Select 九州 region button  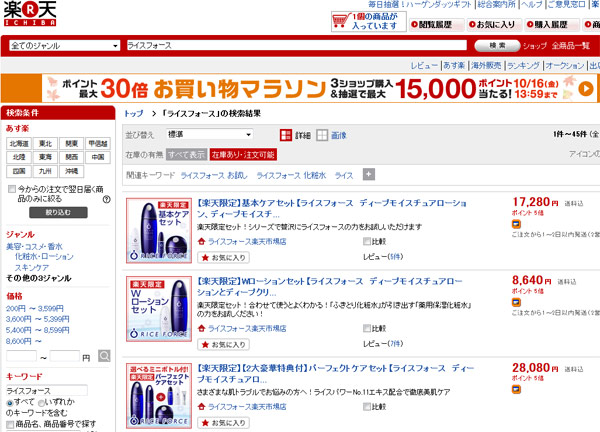click(45, 171)
